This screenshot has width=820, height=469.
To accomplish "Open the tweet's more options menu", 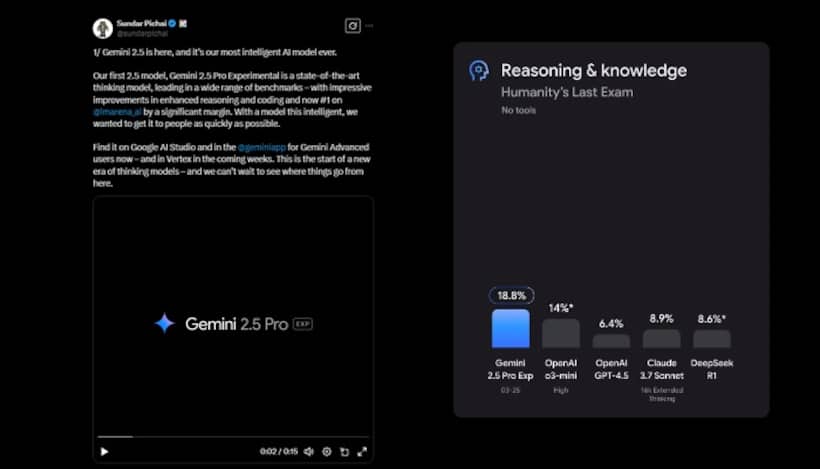I will (369, 26).
